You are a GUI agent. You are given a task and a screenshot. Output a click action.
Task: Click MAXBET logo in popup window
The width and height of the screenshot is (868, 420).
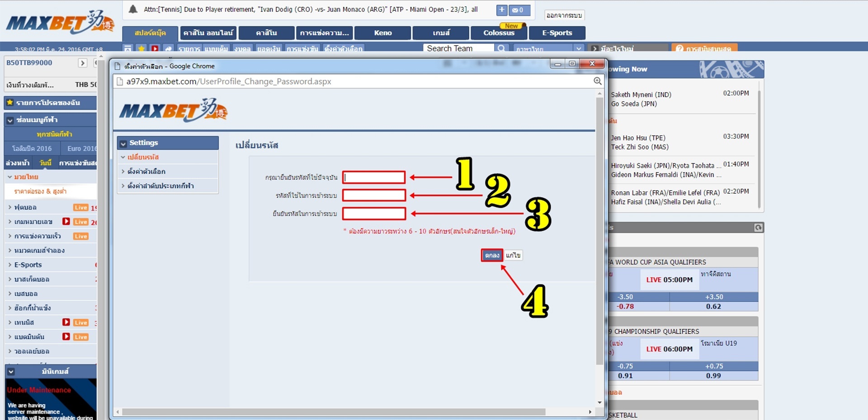coord(174,111)
